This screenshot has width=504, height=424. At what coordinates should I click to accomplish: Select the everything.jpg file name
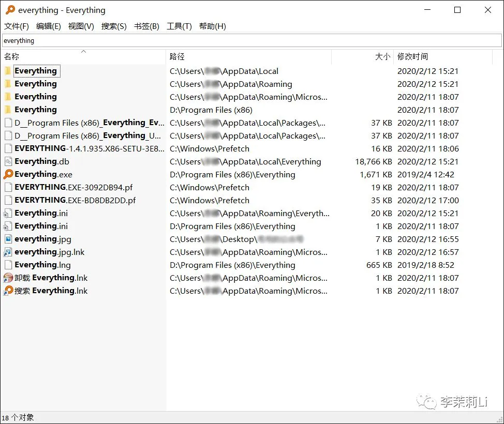(x=43, y=239)
